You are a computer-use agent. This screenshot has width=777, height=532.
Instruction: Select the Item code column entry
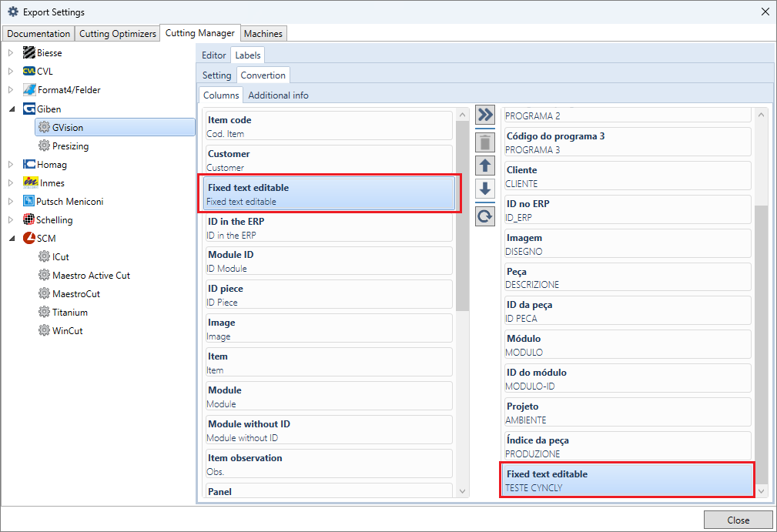329,125
